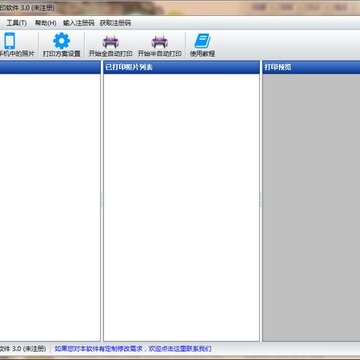Open print plan settings gear icon
Image resolution: width=360 pixels, height=360 pixels.
click(62, 41)
